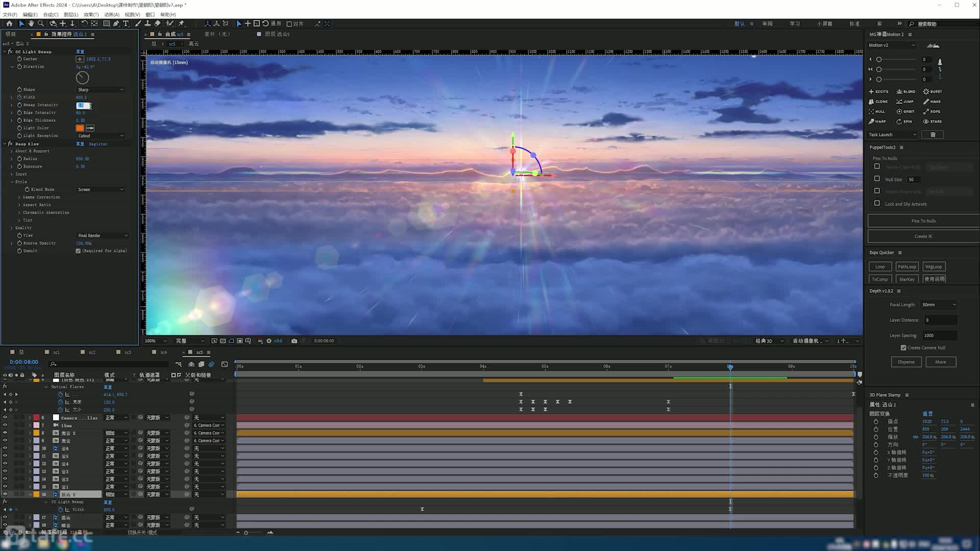Click the Loop button in Exps Quicker

[880, 267]
